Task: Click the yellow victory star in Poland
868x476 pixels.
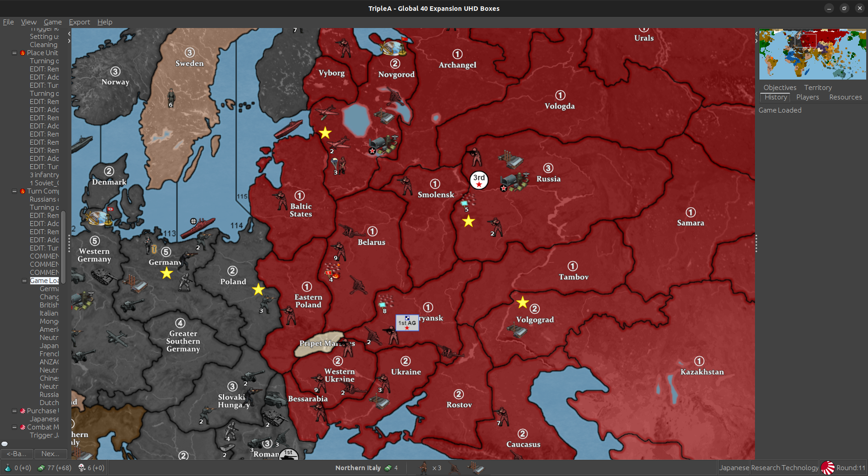Action: pyautogui.click(x=259, y=289)
